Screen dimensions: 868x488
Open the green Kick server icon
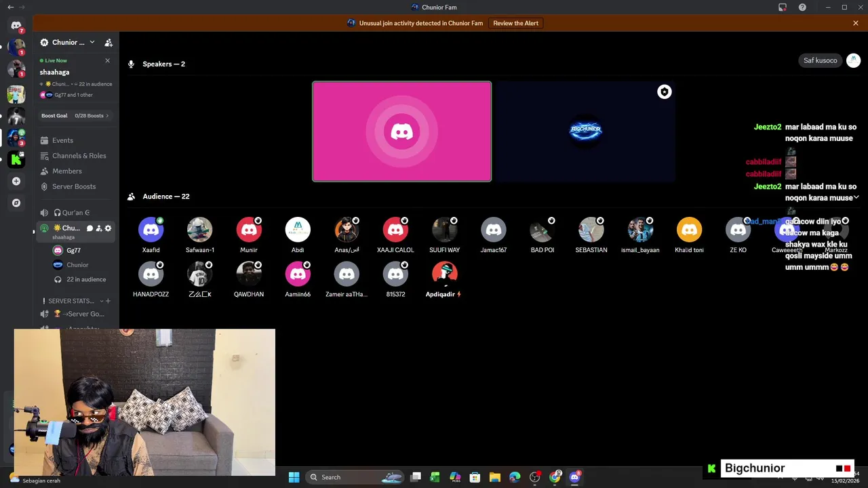pos(16,160)
